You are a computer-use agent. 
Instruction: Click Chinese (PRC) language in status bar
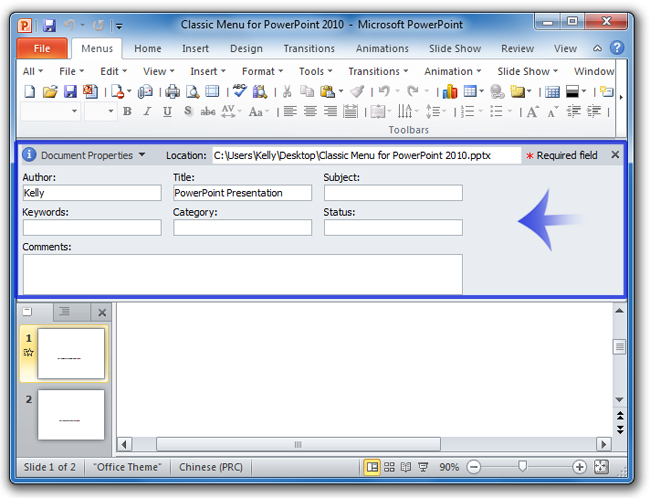(x=211, y=467)
